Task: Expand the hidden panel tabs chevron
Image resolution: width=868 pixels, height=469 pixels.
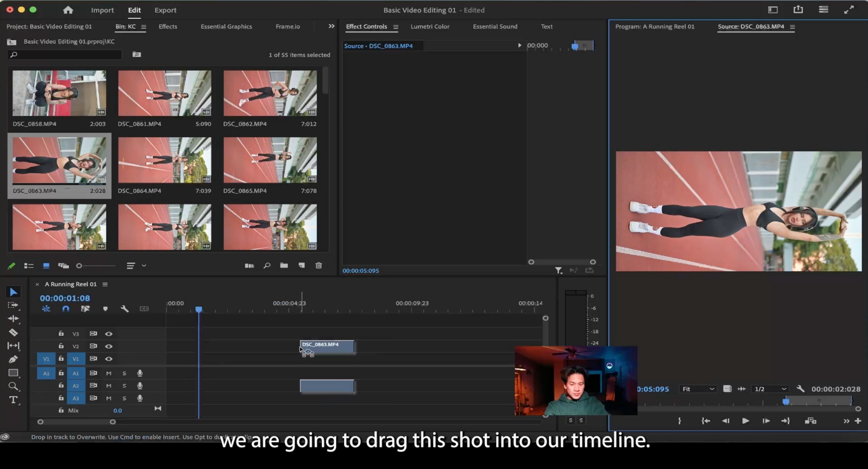Action: point(331,26)
